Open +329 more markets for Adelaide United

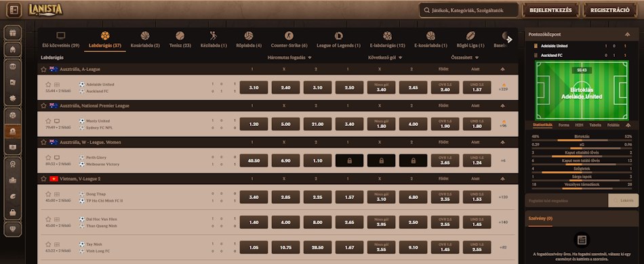[x=503, y=87]
